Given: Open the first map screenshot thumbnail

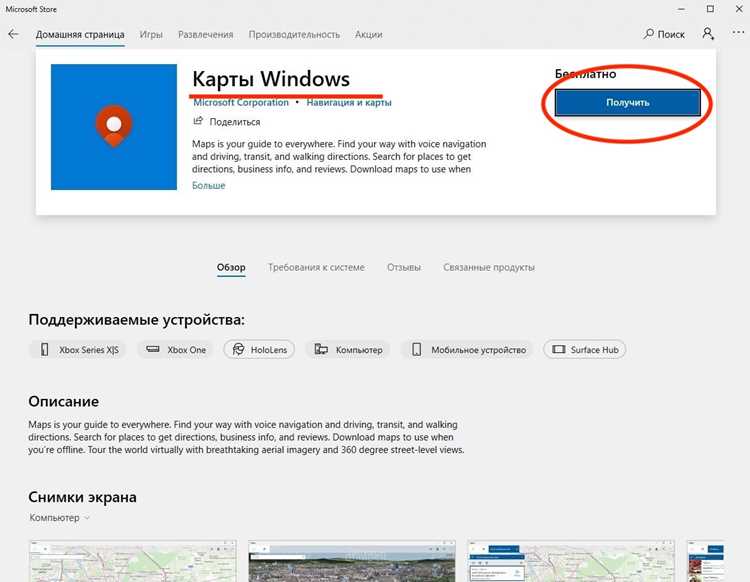Looking at the screenshot, I should point(133,561).
